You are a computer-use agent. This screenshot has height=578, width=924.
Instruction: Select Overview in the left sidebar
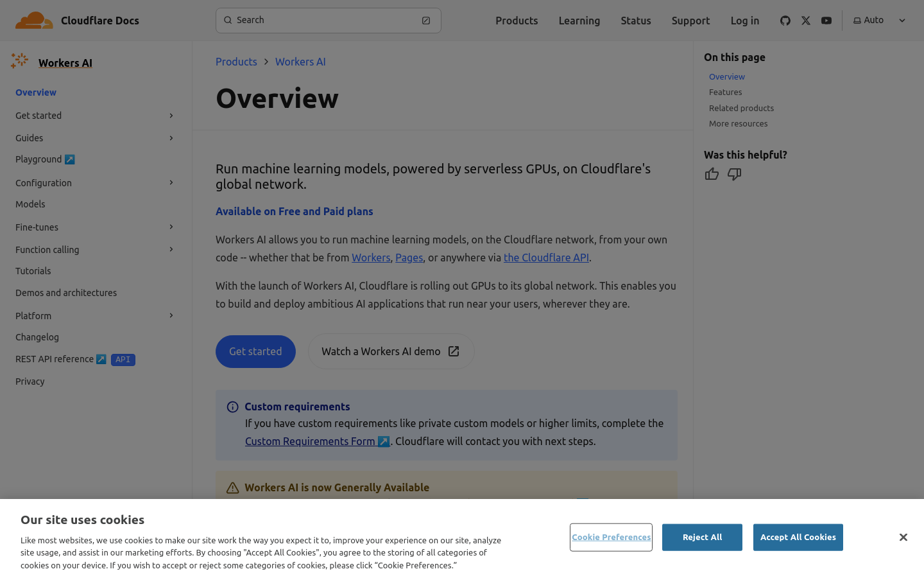tap(36, 92)
